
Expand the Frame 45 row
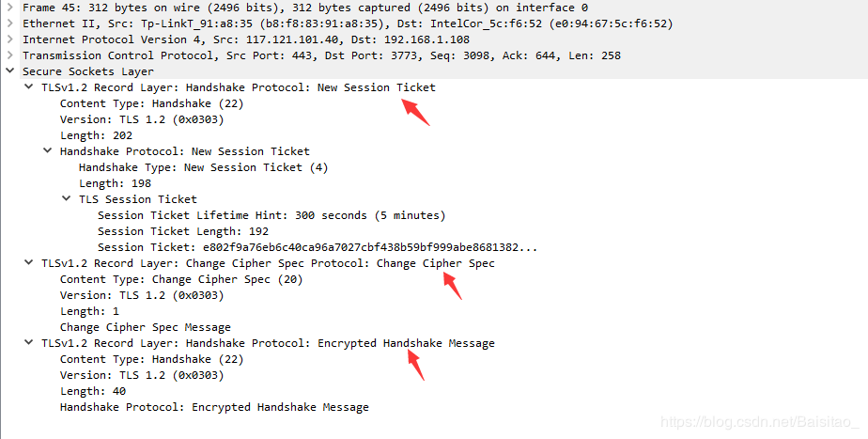(x=9, y=8)
